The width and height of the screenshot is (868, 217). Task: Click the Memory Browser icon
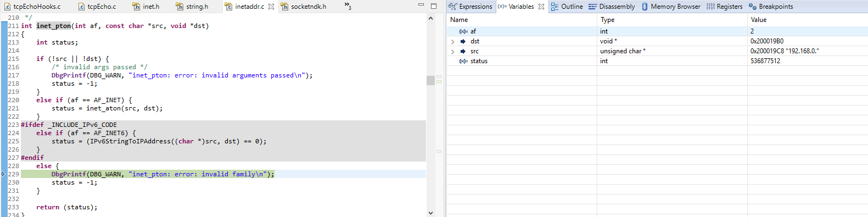tap(645, 7)
